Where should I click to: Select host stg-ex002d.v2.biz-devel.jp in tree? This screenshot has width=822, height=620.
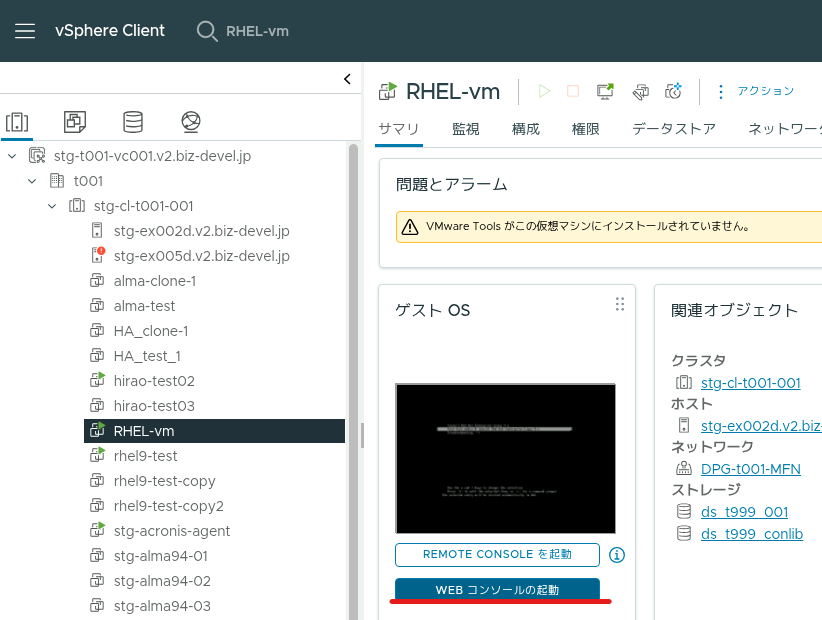tap(201, 231)
